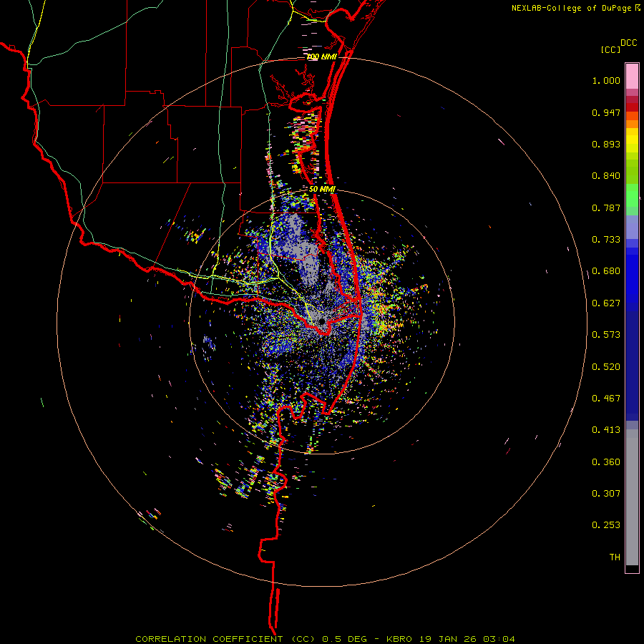Image resolution: width=644 pixels, height=644 pixels.
Task: Pick the pink top segment of the color bar
Action: coord(632,76)
